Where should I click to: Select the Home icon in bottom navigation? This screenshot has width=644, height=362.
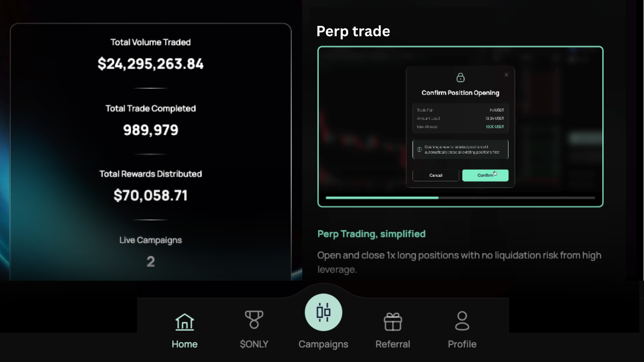185,321
